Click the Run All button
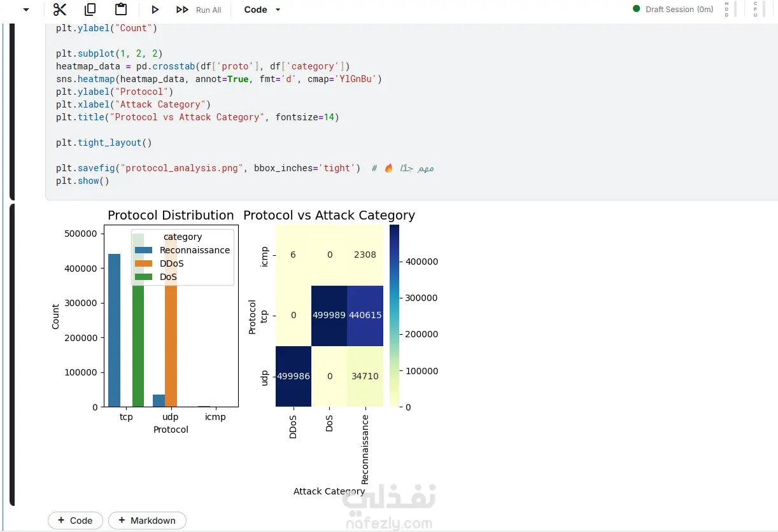Viewport: 778px width, 532px height. pyautogui.click(x=199, y=10)
